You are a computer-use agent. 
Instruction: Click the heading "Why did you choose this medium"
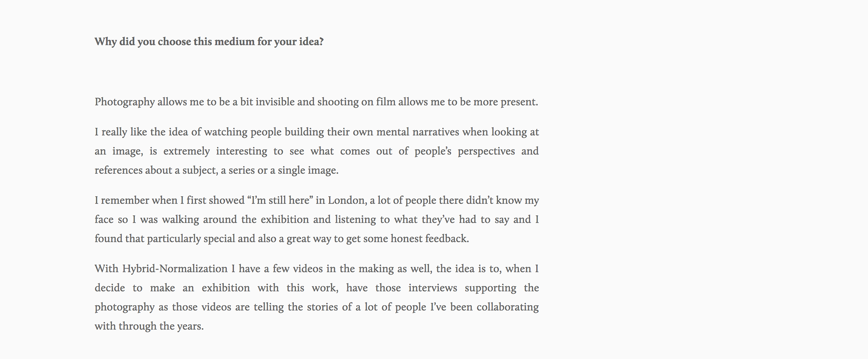coord(208,42)
